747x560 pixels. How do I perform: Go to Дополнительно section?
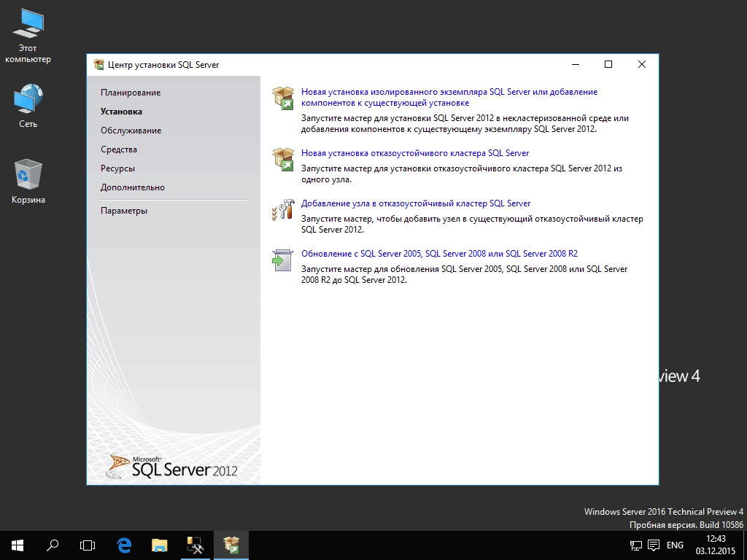pyautogui.click(x=133, y=187)
